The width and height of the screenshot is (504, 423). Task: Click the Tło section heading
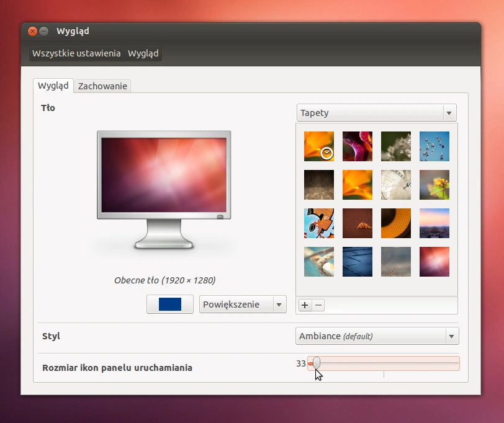point(48,108)
